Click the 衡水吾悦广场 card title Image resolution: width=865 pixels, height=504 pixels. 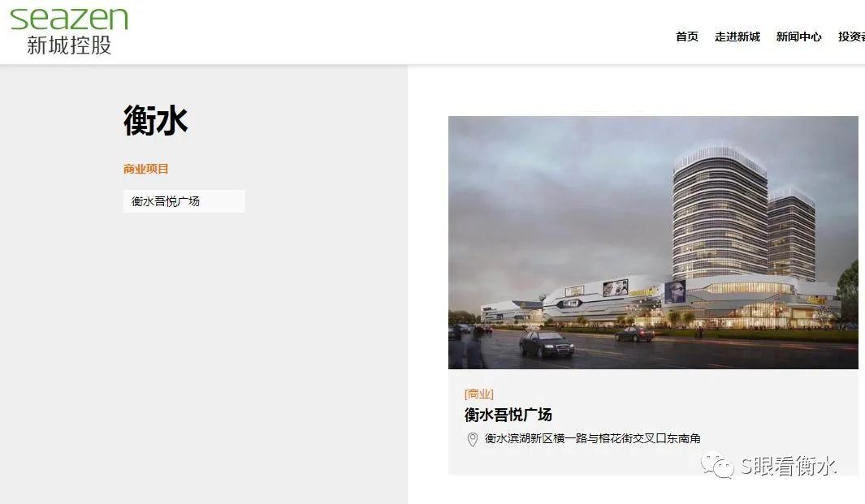[x=508, y=415]
